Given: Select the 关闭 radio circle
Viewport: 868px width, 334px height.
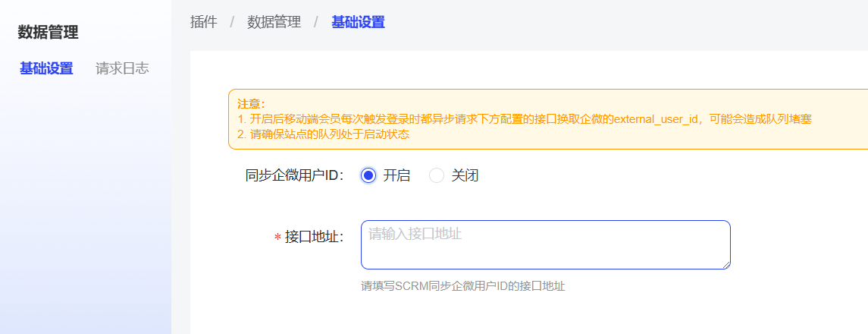Looking at the screenshot, I should coord(437,175).
